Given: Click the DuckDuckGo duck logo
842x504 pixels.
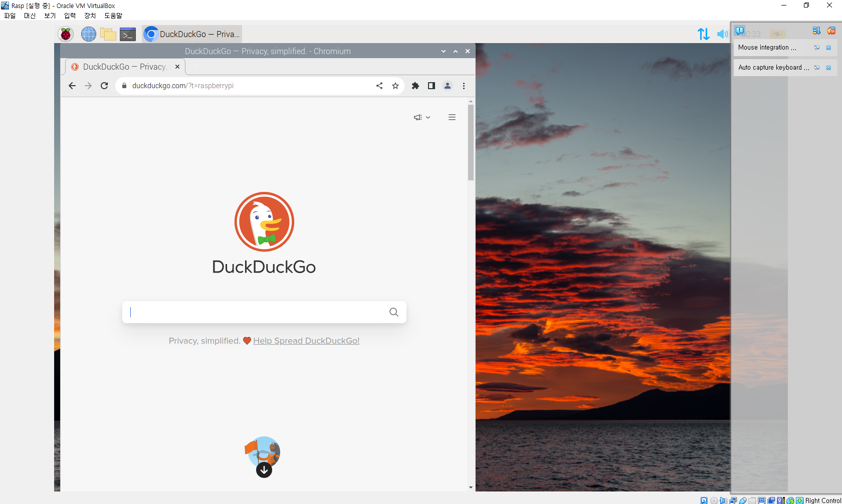Looking at the screenshot, I should (264, 221).
